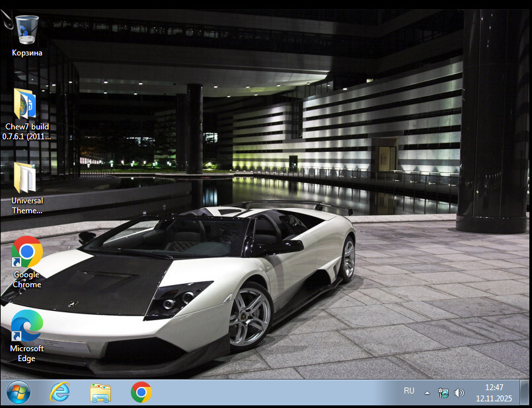This screenshot has height=408, width=532.
Task: Click the "Google Chrome" desktop text label
Action: pos(27,279)
